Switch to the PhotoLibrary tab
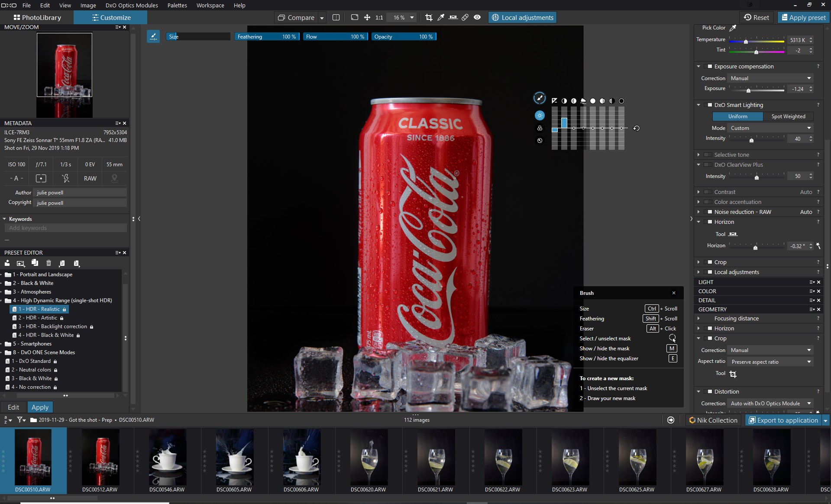 coord(37,17)
